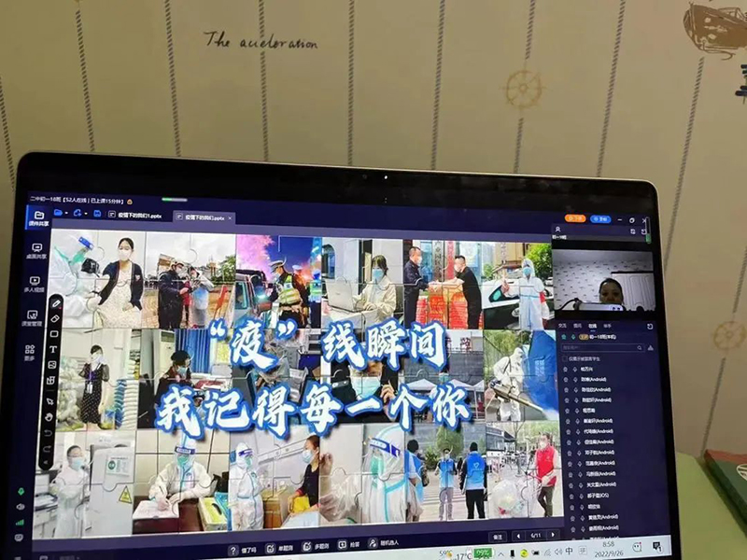Click 随机选人 random pick button
Viewport: 747px width, 560px height.
pyautogui.click(x=384, y=542)
